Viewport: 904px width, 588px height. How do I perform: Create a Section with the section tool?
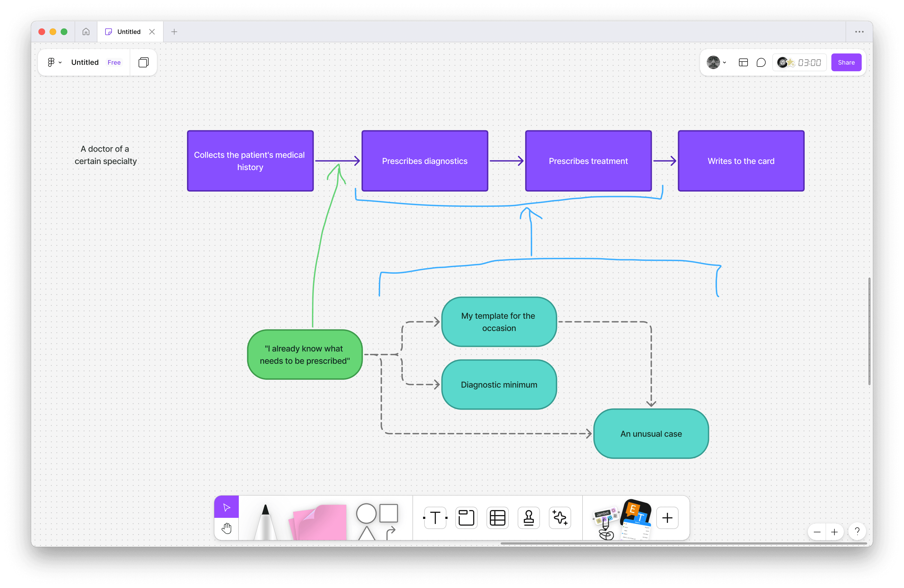pyautogui.click(x=466, y=518)
